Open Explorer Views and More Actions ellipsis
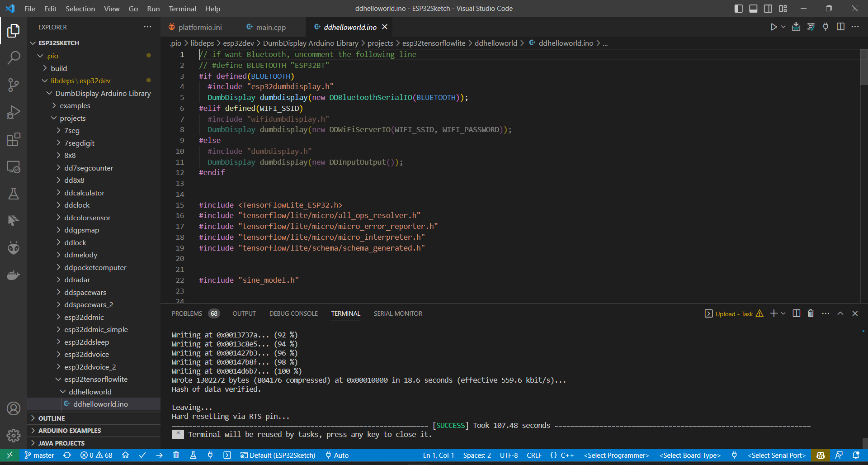This screenshot has height=465, width=868. pyautogui.click(x=147, y=27)
